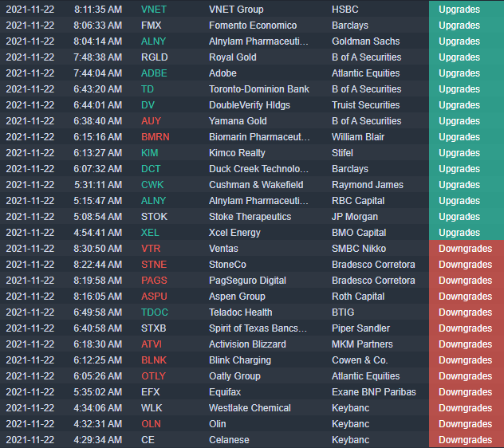Select the CE ticker symbol
Viewport: 504px width, 448px height.
tap(148, 440)
